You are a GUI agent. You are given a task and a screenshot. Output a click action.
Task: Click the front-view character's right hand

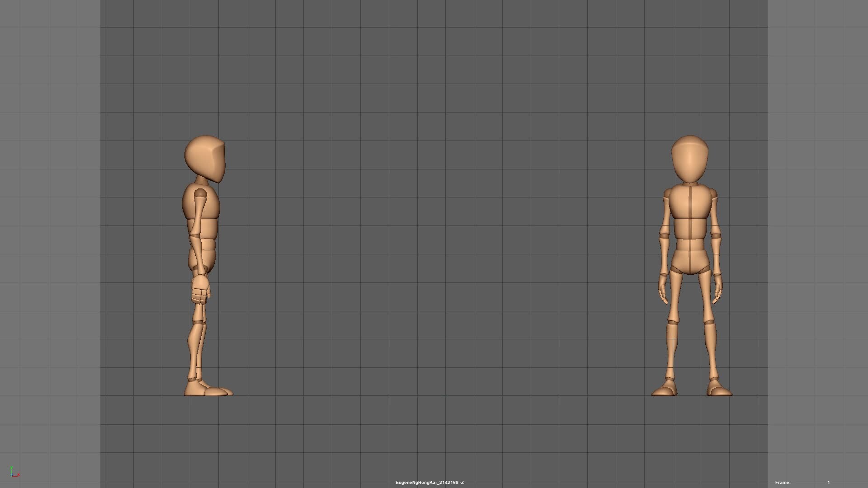click(662, 289)
